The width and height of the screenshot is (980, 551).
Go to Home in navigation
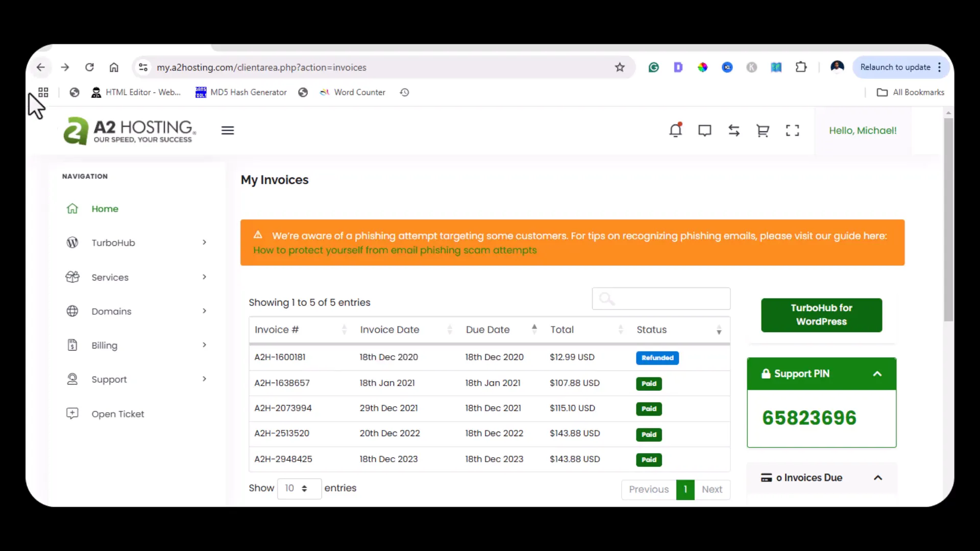pos(105,209)
